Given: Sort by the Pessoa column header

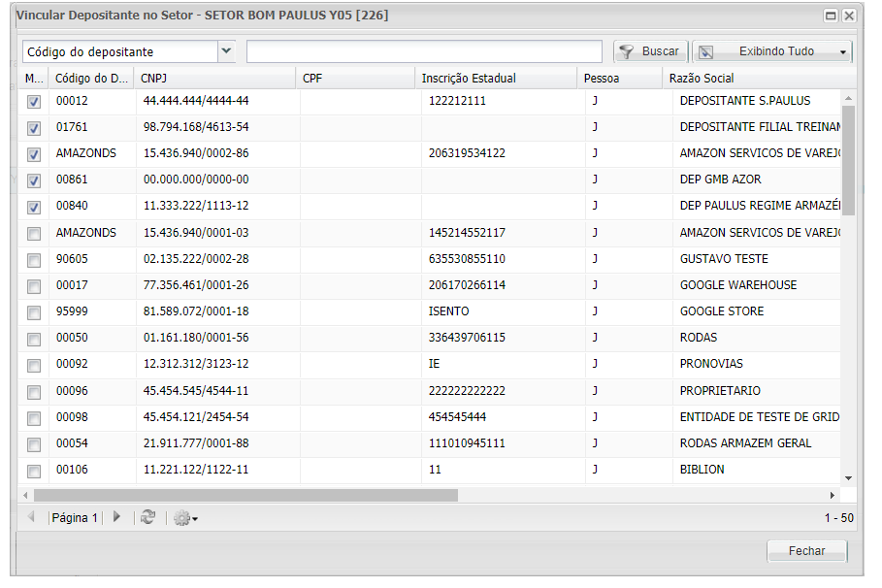Looking at the screenshot, I should [x=620, y=79].
